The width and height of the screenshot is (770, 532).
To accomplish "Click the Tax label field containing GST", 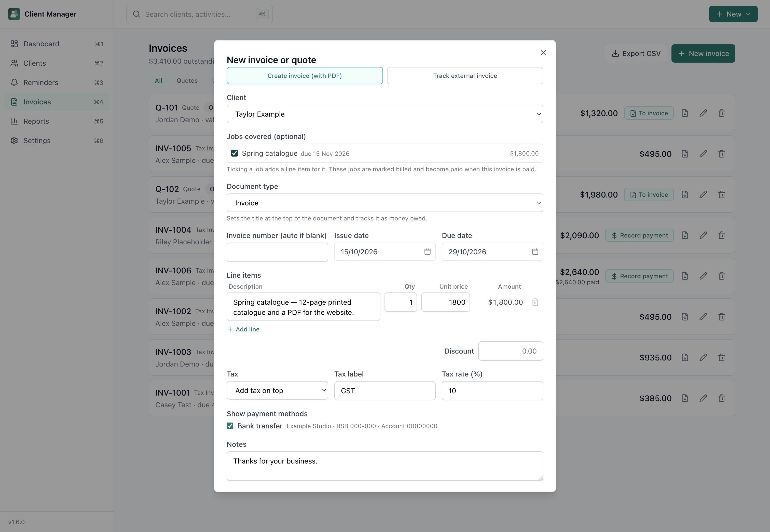I will pyautogui.click(x=384, y=391).
